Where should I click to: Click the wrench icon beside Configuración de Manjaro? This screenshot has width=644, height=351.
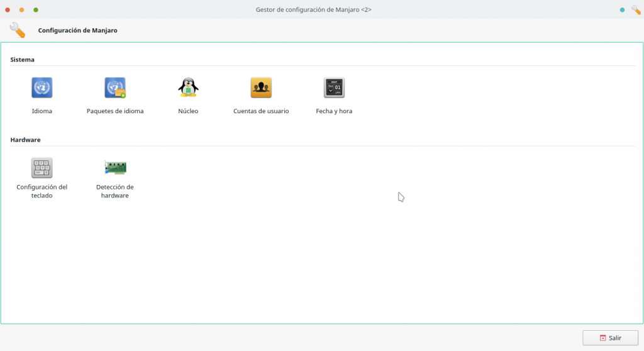click(x=17, y=30)
